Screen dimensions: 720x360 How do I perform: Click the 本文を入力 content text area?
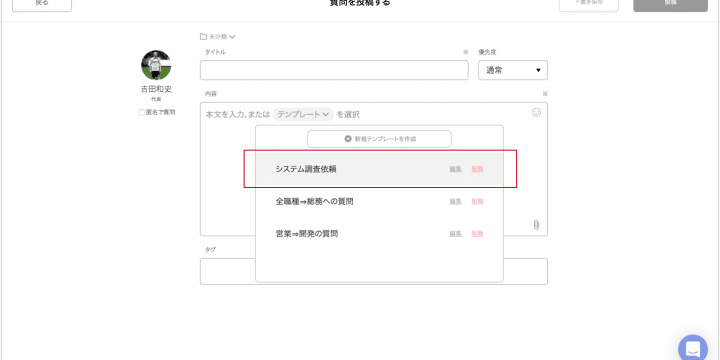[374, 169]
